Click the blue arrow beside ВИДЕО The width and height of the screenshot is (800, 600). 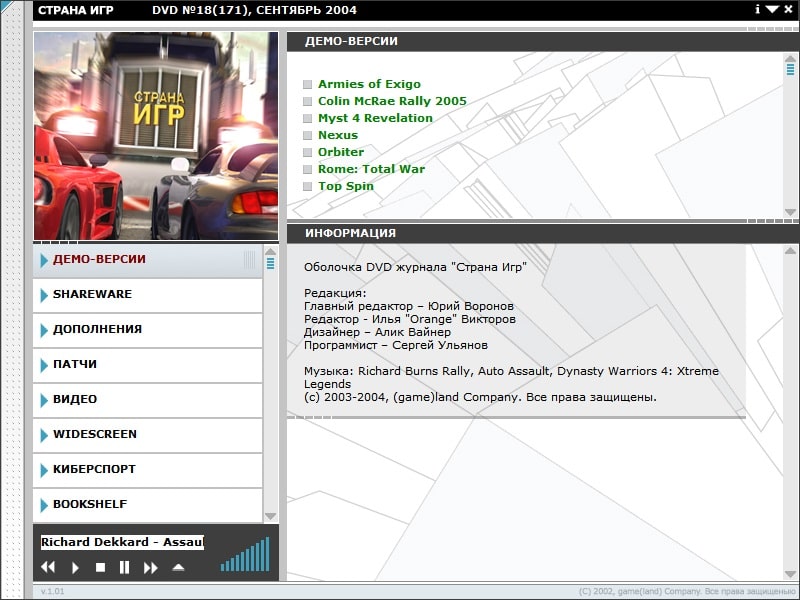click(44, 401)
